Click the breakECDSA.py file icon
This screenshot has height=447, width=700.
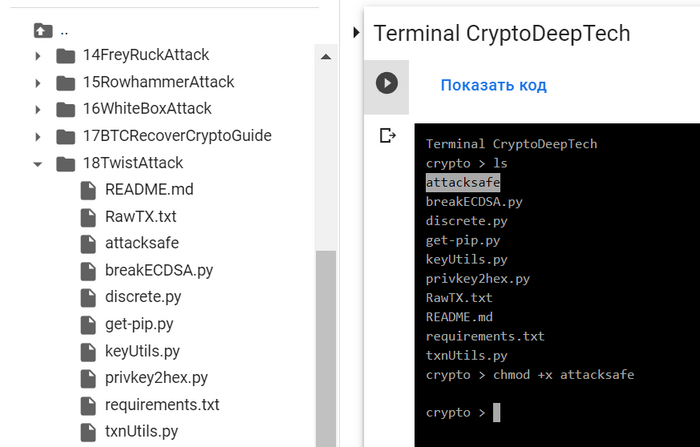click(x=87, y=270)
